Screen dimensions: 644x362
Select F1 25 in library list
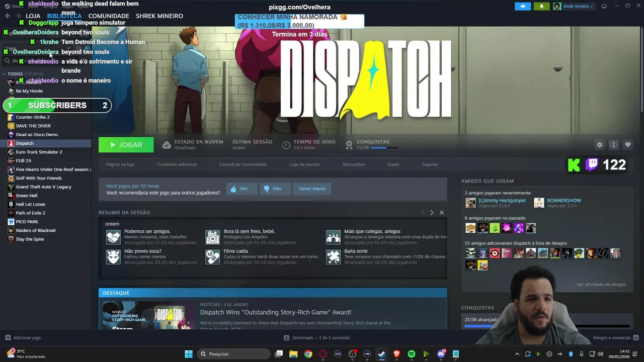coord(23,161)
